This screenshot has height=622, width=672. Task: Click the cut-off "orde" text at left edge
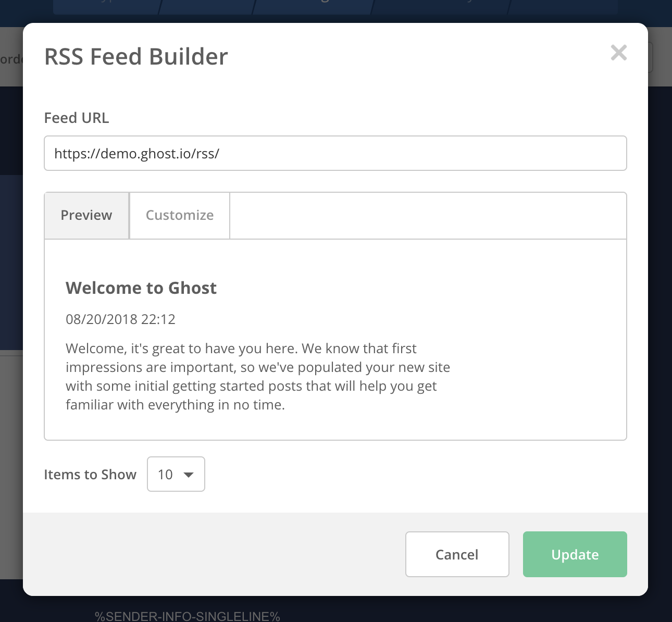pos(11,59)
